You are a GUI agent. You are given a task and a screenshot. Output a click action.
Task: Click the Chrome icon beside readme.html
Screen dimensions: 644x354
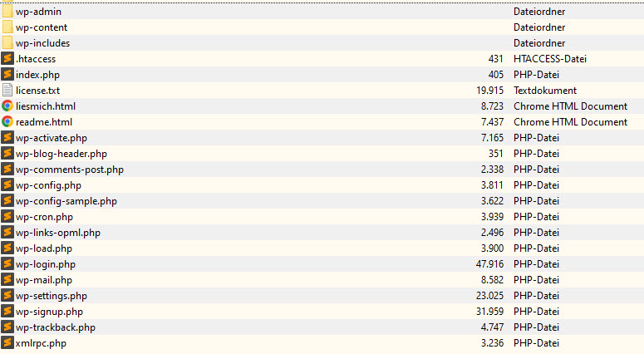click(x=7, y=122)
